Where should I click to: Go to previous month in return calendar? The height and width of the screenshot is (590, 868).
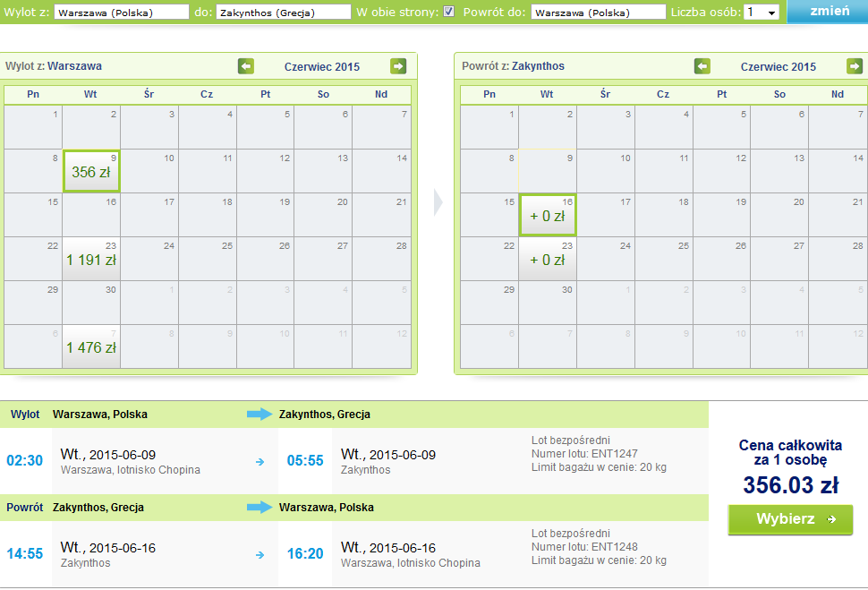click(x=702, y=66)
